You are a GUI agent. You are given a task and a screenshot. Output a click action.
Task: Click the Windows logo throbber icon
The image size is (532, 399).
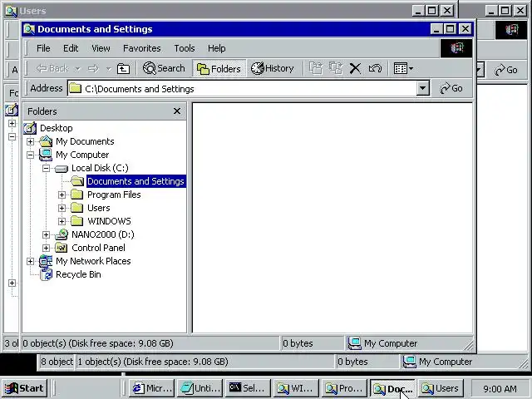pos(456,48)
